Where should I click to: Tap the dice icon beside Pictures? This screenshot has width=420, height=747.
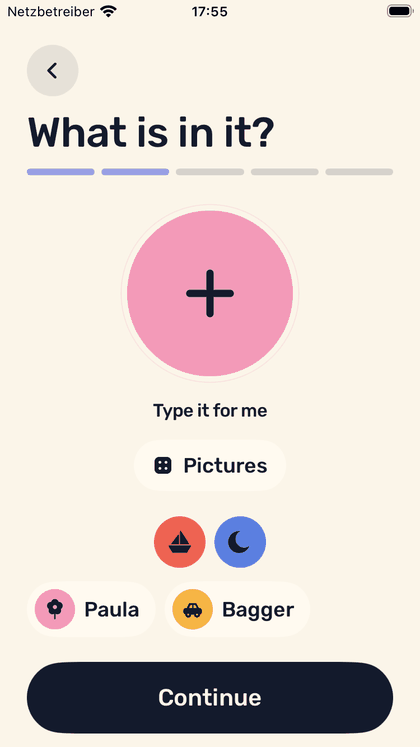[x=163, y=465]
